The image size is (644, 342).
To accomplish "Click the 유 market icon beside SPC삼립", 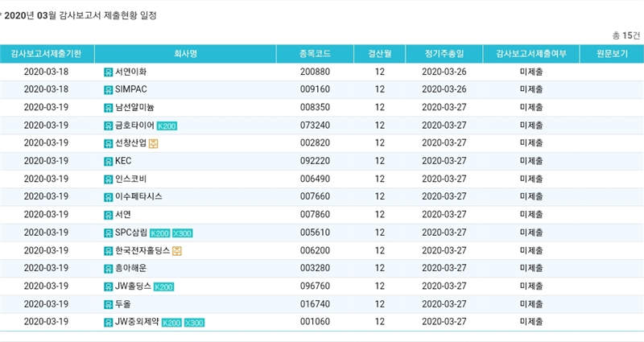I will tap(108, 233).
